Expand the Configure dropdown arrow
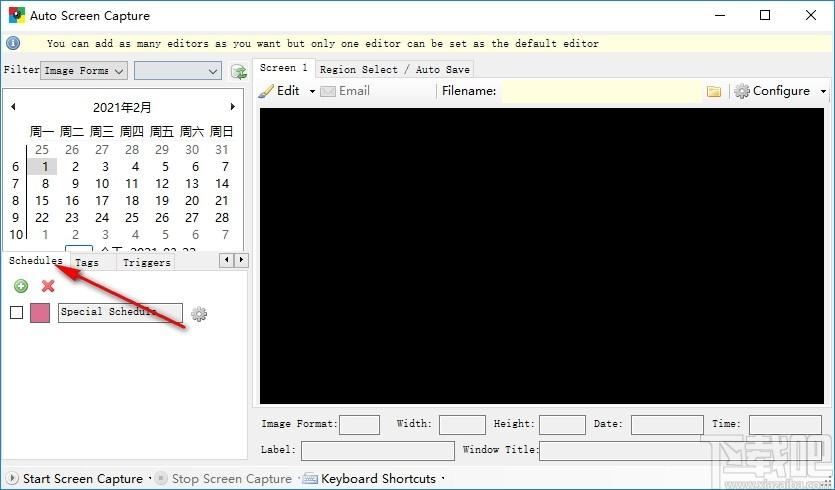 [x=823, y=91]
